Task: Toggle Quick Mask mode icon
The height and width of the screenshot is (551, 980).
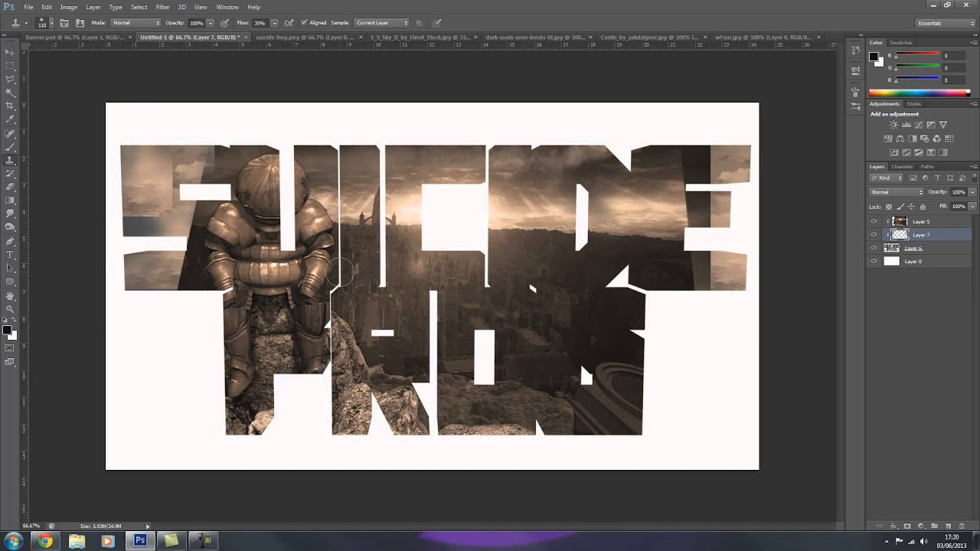Action: point(10,348)
